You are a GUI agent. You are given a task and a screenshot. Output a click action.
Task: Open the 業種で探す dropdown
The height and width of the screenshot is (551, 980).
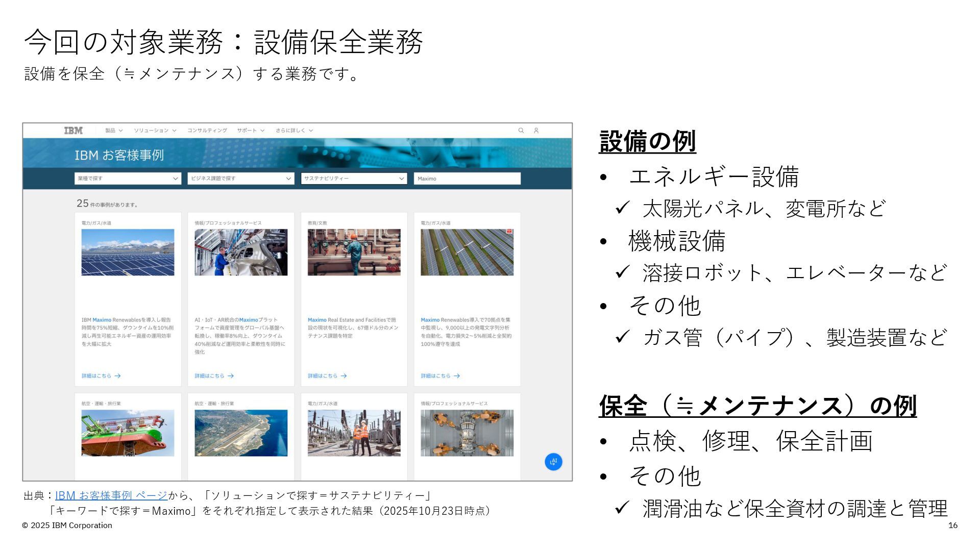(128, 179)
